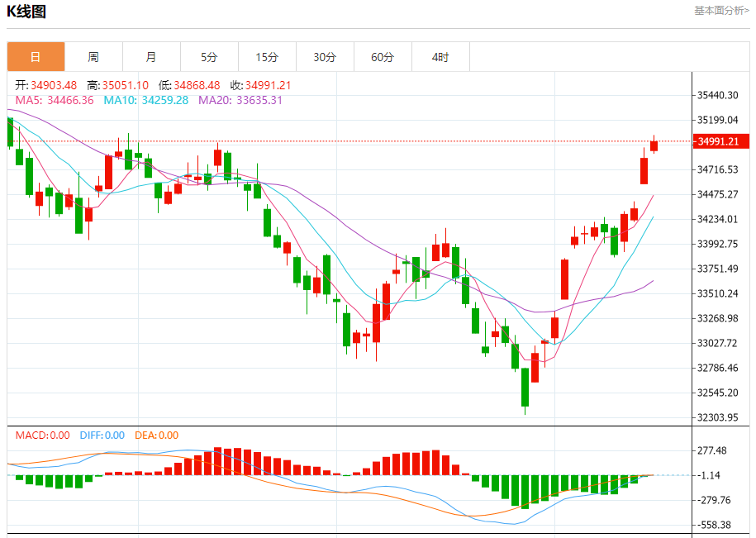Click the 33027.72 axis label
The height and width of the screenshot is (538, 756).
pyautogui.click(x=718, y=343)
